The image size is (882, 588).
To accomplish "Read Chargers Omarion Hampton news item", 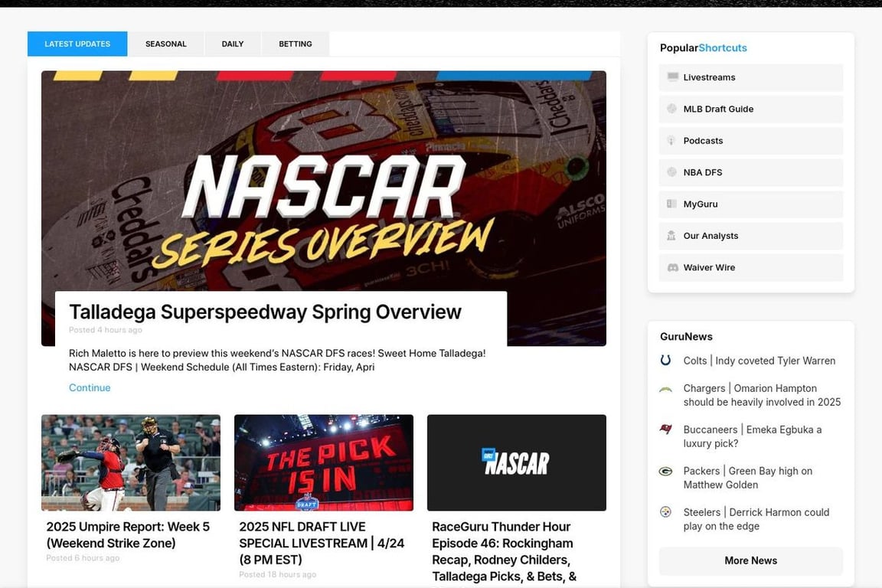I will click(763, 395).
